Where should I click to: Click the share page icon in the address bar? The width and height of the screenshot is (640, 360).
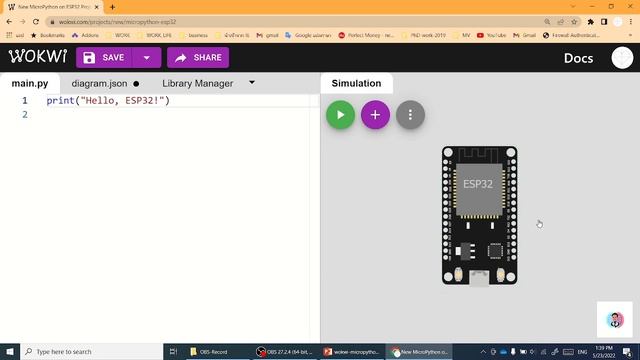click(560, 22)
